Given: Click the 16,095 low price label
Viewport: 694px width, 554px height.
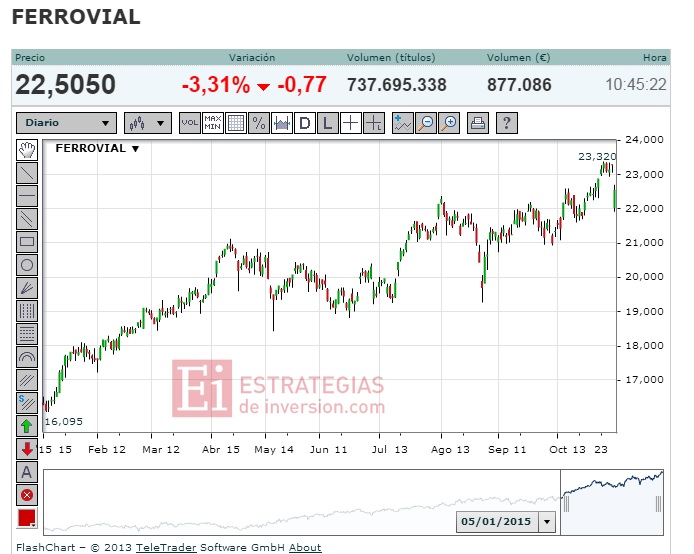Looking at the screenshot, I should coord(64,422).
